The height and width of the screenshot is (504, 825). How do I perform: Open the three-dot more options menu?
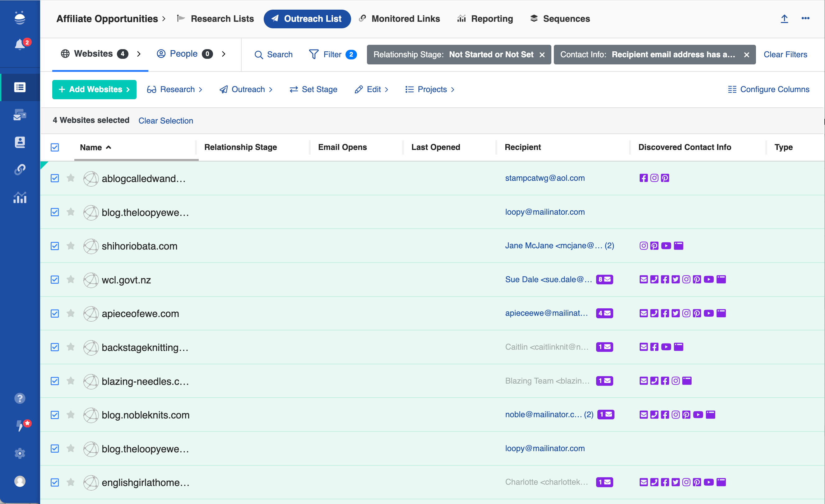805,19
